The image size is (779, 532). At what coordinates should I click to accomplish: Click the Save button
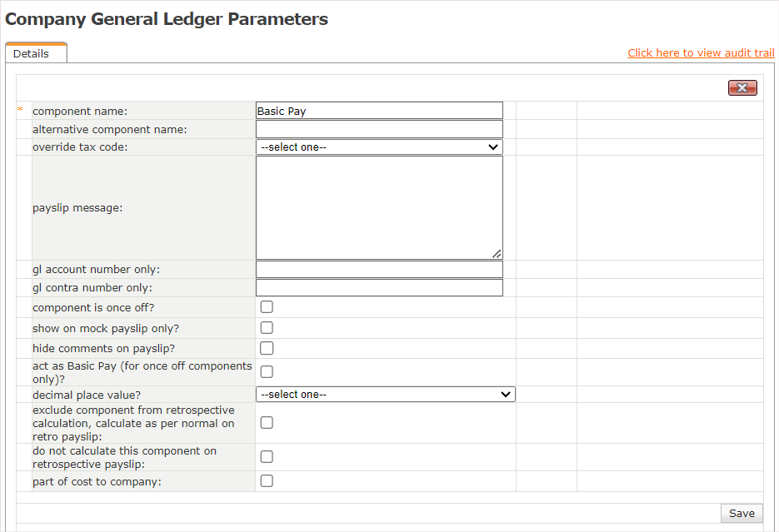tap(742, 513)
